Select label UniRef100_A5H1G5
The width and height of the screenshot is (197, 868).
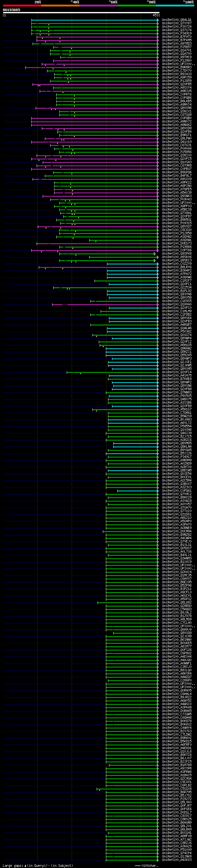[x=177, y=345]
